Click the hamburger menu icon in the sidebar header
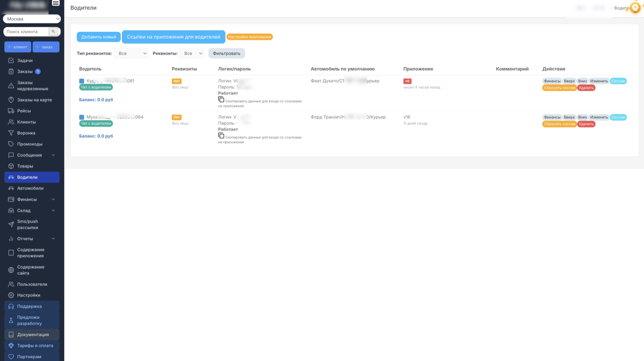Screen dimensions: 644x361 [56, 3]
